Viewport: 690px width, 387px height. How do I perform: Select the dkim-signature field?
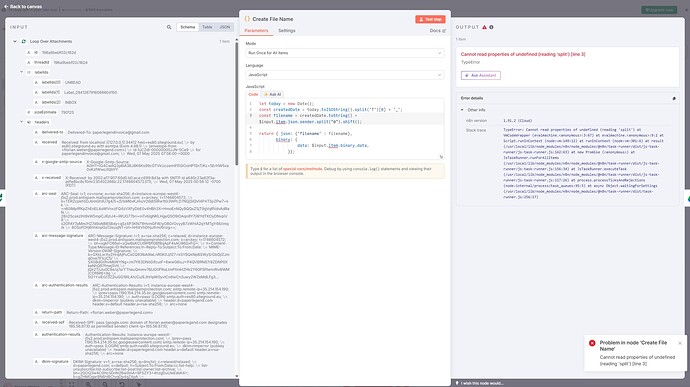tap(132, 369)
